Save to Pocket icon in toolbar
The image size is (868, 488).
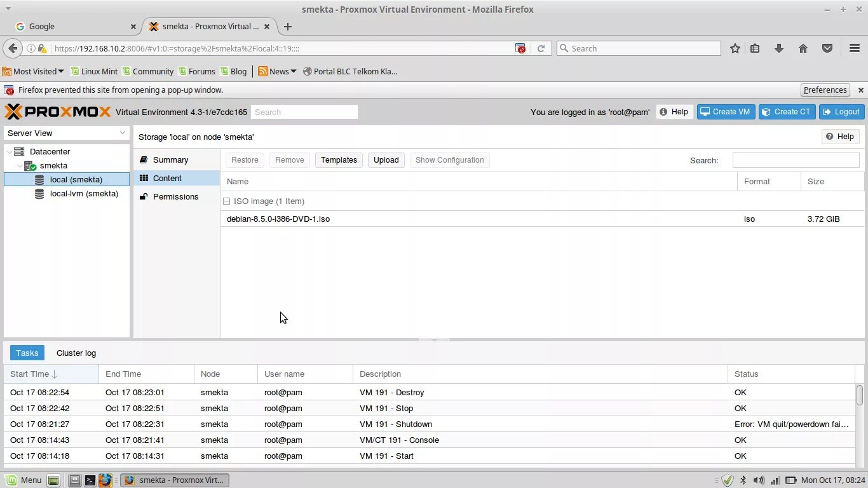pos(827,48)
